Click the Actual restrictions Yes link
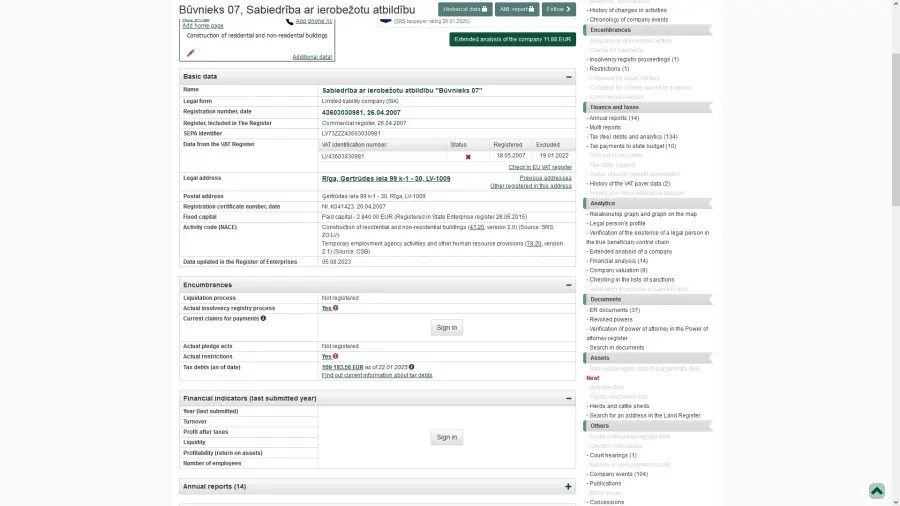900x506 pixels. point(326,357)
